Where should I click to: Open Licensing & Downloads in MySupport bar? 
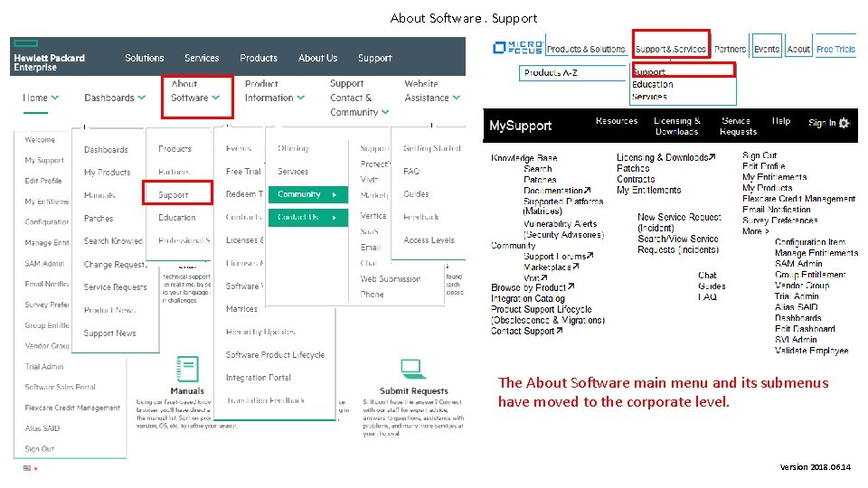click(677, 127)
